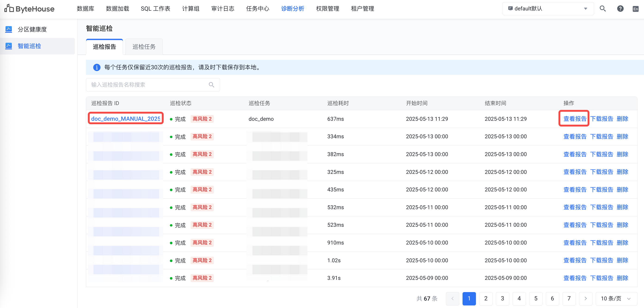Click 下载报告 for the 1.02s row

[x=601, y=260]
